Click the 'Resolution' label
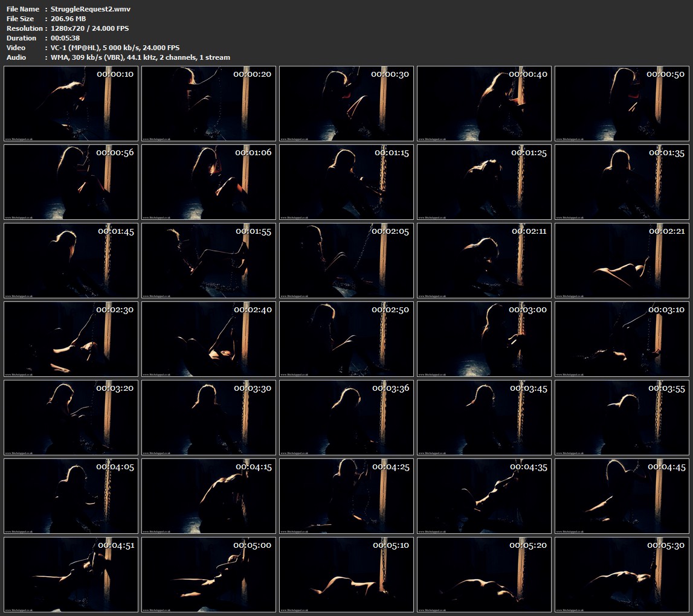 coord(25,28)
